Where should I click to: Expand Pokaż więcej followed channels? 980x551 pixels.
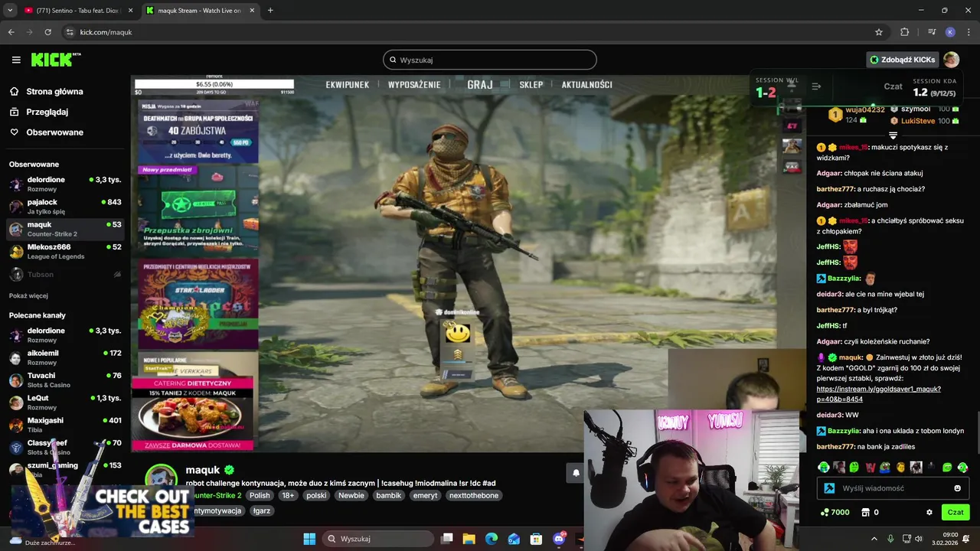coord(28,296)
